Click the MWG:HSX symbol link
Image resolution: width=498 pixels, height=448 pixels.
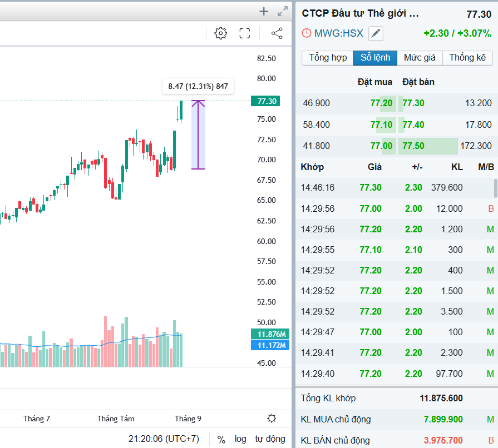339,33
